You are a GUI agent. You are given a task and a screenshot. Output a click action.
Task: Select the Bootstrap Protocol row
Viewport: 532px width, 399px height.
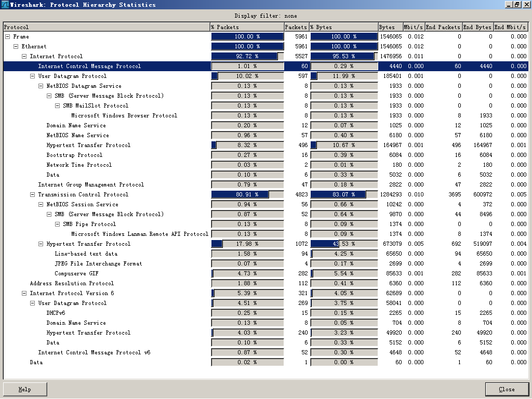265,155
